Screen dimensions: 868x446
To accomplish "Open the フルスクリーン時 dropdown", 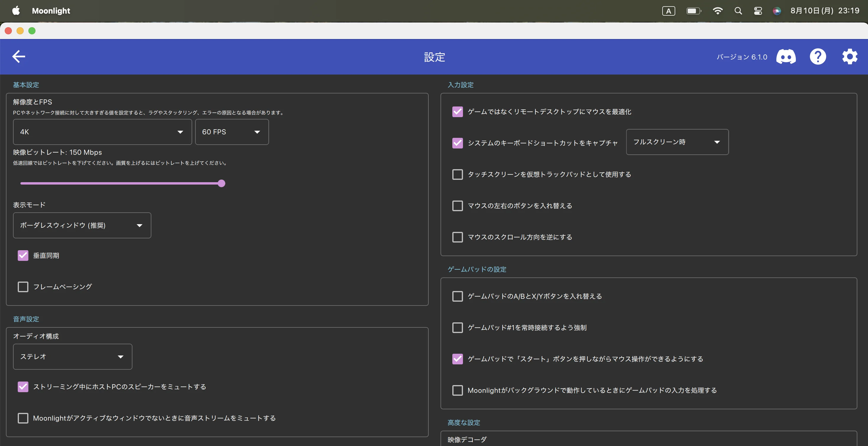I will pos(677,142).
